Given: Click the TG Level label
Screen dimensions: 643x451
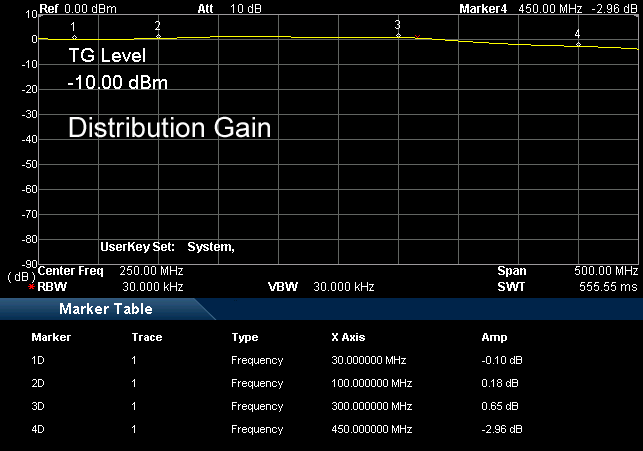Looking at the screenshot, I should [107, 56].
